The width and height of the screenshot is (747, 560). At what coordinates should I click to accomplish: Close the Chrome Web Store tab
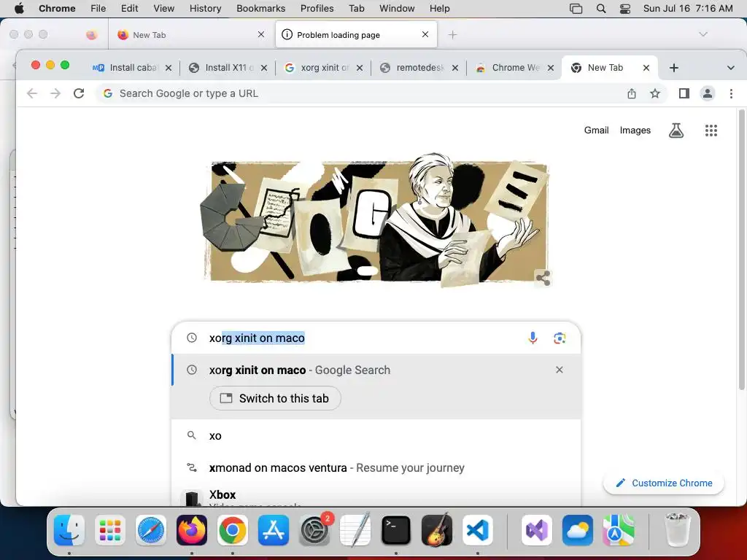click(x=550, y=68)
